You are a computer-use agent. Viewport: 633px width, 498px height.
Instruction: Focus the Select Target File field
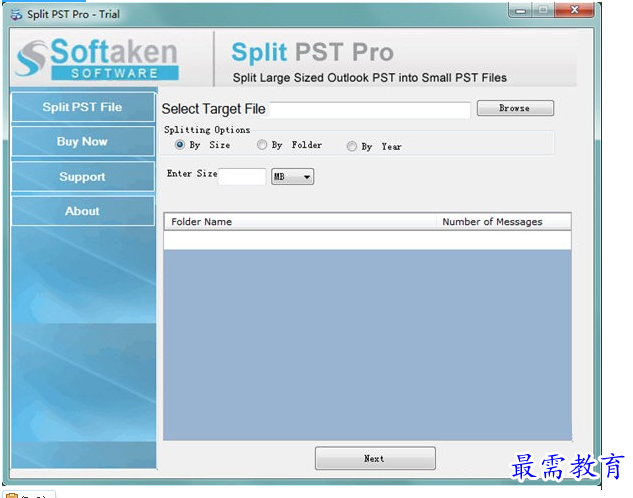(370, 110)
